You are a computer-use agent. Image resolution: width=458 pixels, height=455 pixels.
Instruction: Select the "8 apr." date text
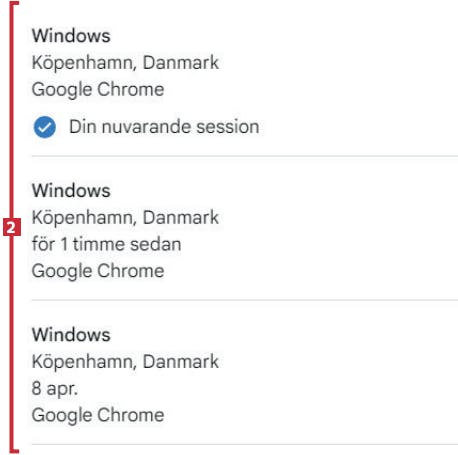[55, 389]
